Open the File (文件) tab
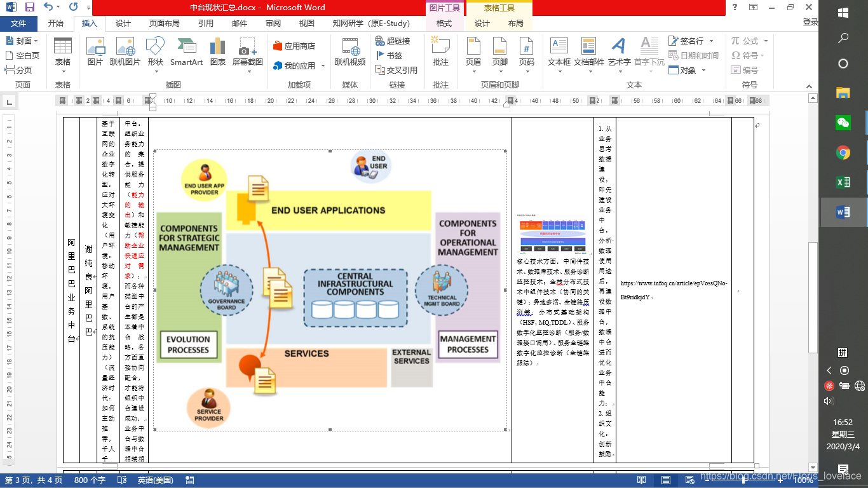Screen dimensions: 868x488 tap(18, 23)
